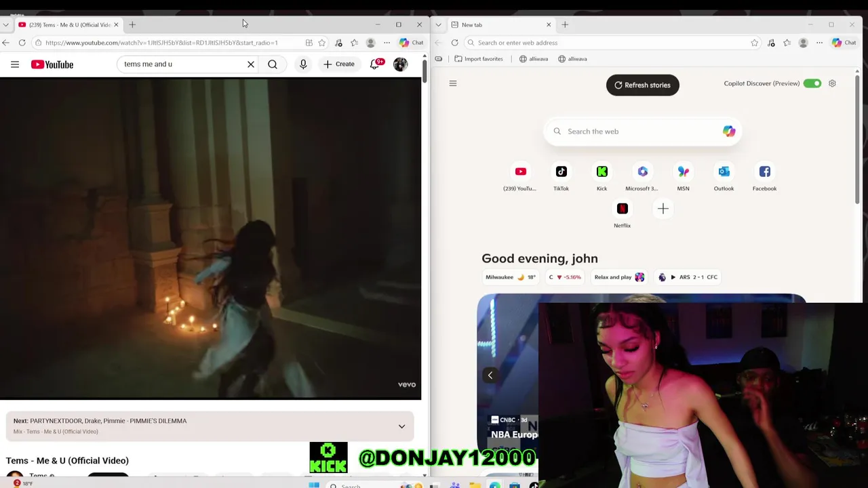Image resolution: width=868 pixels, height=488 pixels.
Task: Open Facebook quick link tile
Action: point(764,178)
